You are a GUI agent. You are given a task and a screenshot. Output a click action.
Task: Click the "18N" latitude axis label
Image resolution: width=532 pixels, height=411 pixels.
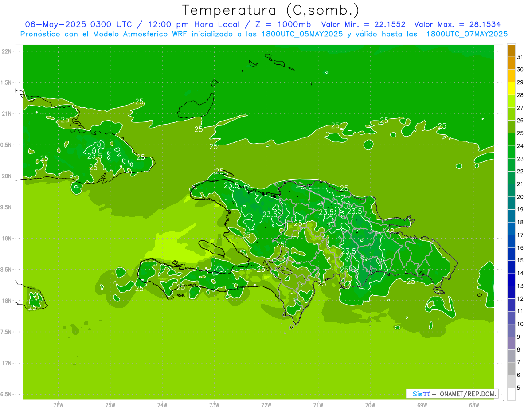click(x=7, y=301)
